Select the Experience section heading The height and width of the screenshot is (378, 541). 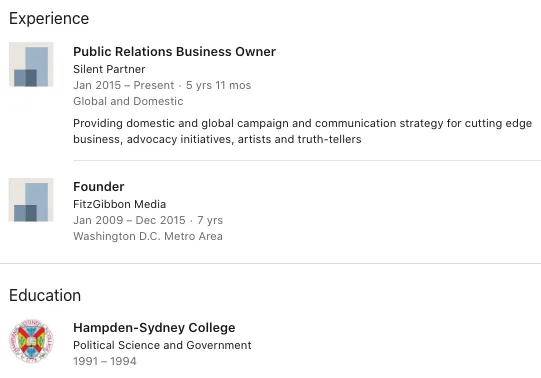point(49,18)
